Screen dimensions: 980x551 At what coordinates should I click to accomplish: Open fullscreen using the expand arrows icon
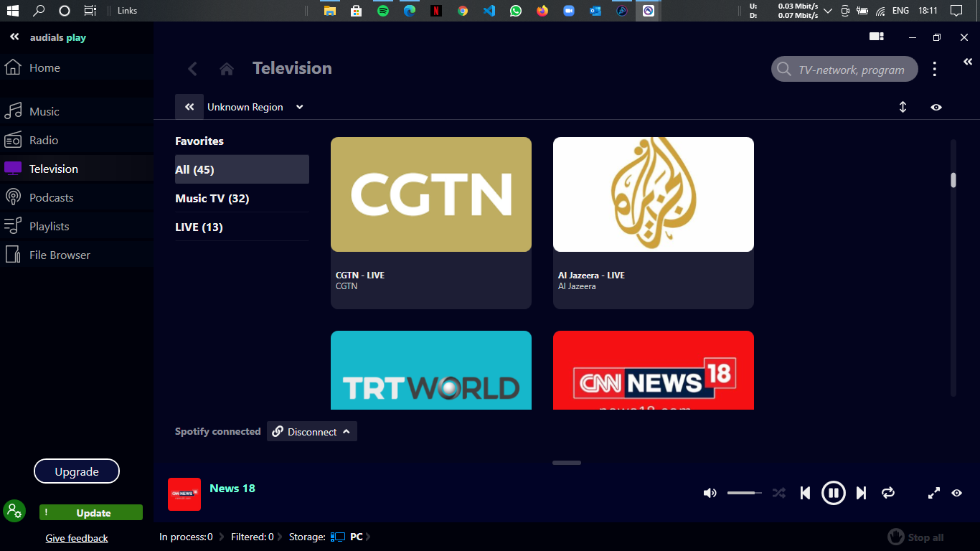point(933,493)
